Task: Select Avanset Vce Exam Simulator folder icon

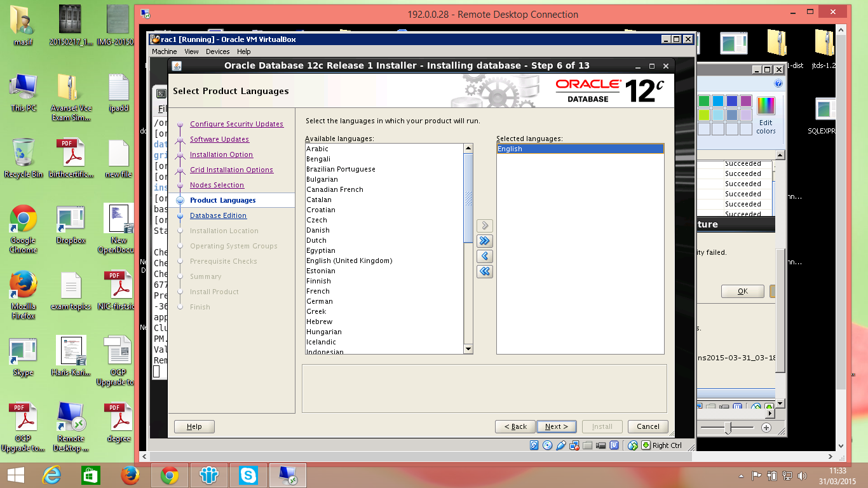Action: point(71,97)
